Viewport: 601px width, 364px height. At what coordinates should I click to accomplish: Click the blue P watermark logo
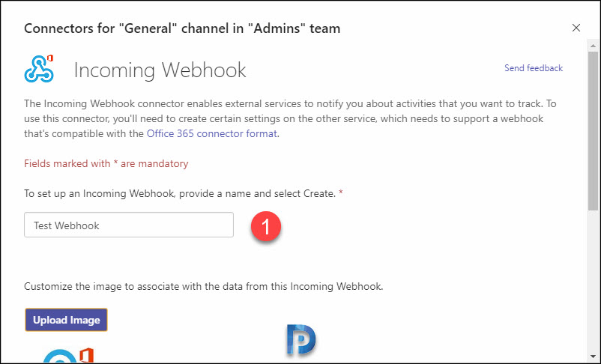(x=301, y=339)
